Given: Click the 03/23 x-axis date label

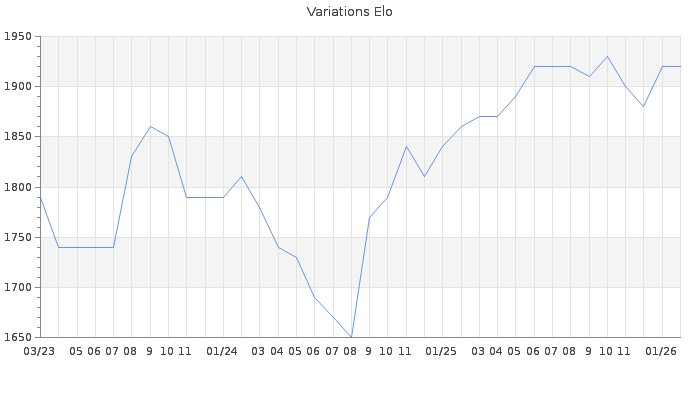Looking at the screenshot, I should click(x=39, y=351).
